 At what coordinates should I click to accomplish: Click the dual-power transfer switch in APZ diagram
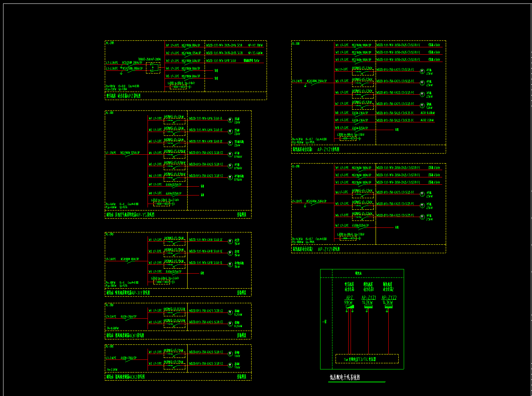[153, 68]
